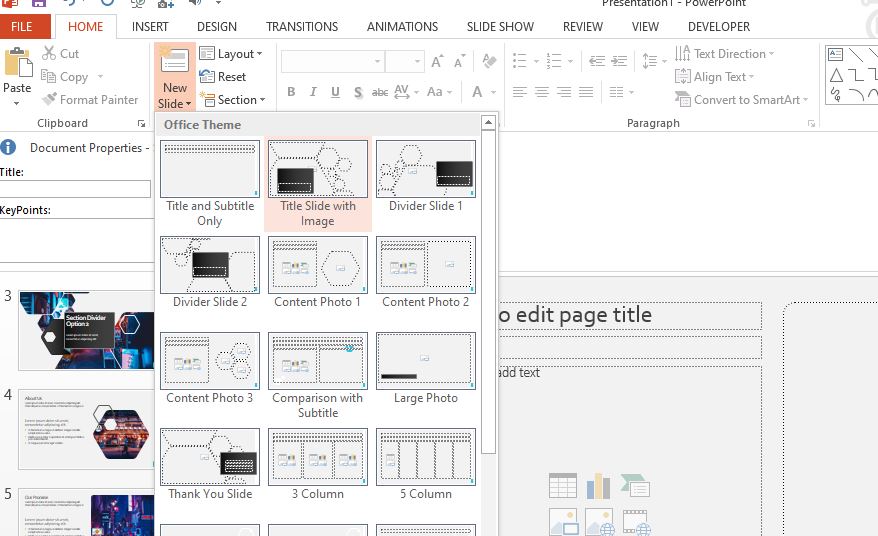Choose 5 Column layout
This screenshot has width=878, height=536.
[x=426, y=465]
